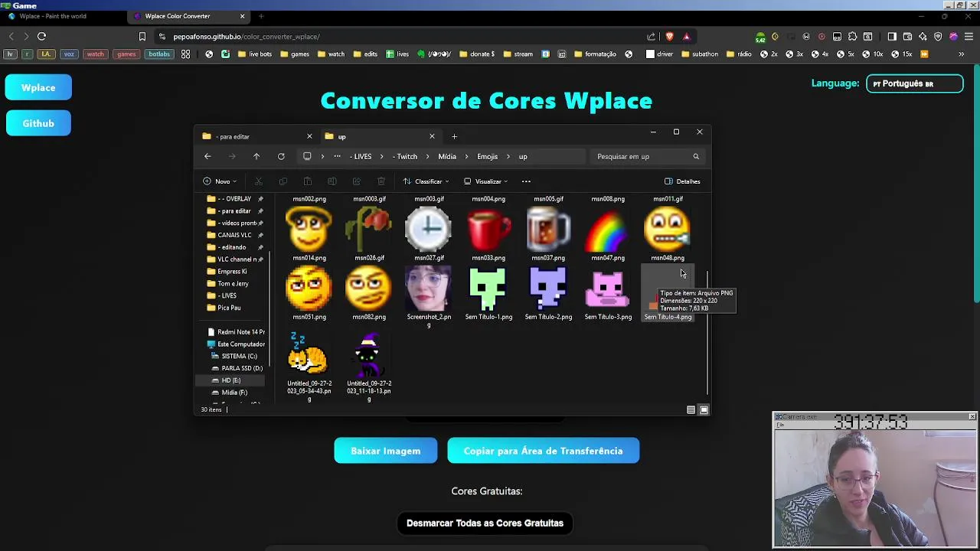
Task: Expand the Novo dropdown in Explorer
Action: coord(220,181)
